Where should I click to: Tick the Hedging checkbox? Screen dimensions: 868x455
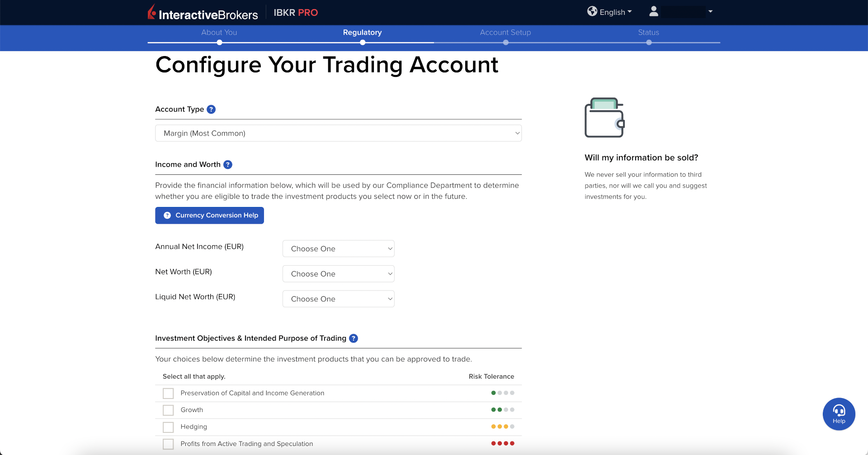click(168, 427)
